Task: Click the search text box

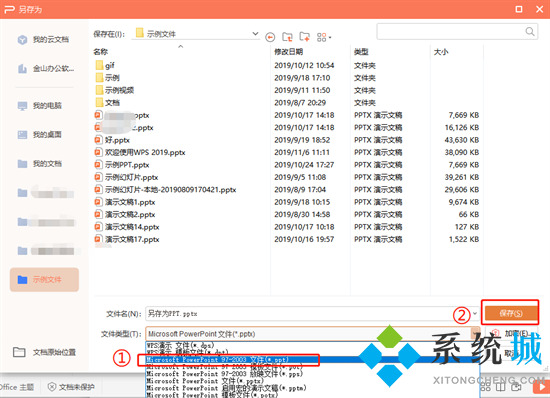Action: click(x=451, y=32)
